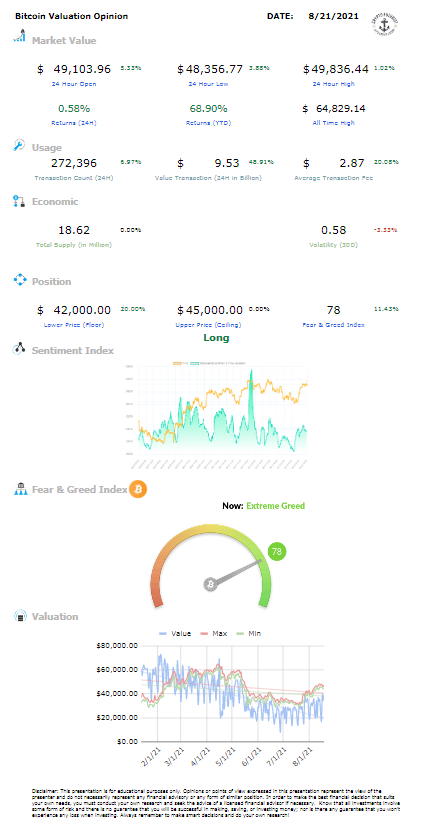Click the Value Transaction (24H in Billion) label
Image resolution: width=423 pixels, height=828 pixels.
[x=208, y=178]
